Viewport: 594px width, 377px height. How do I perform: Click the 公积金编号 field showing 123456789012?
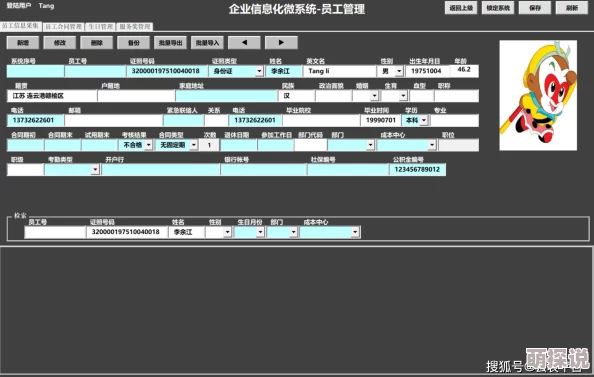(417, 170)
